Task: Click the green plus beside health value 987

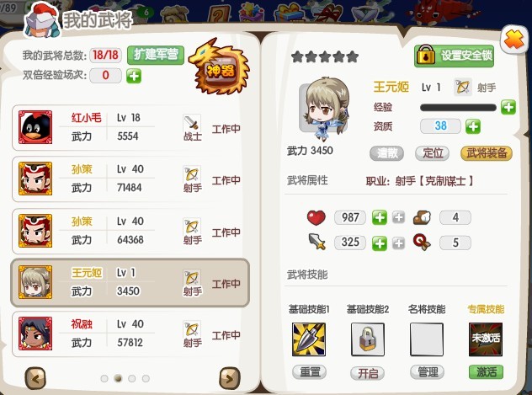Action: click(x=380, y=217)
